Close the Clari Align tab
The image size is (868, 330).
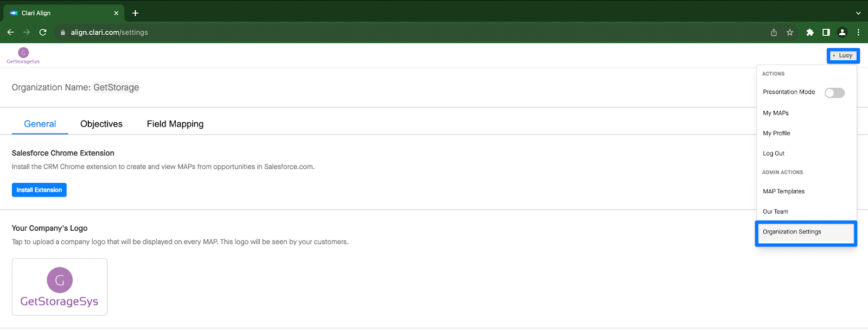[x=116, y=13]
